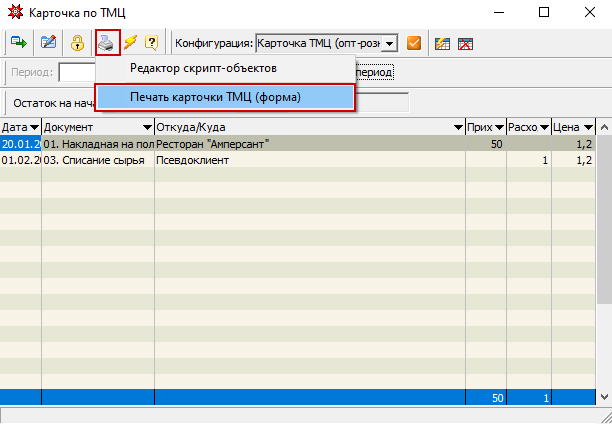Click the orange checkmark configuration icon

tap(414, 43)
